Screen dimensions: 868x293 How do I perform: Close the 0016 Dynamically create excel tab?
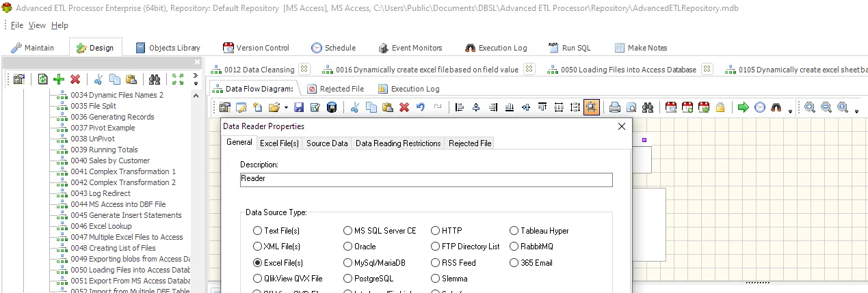tap(529, 69)
